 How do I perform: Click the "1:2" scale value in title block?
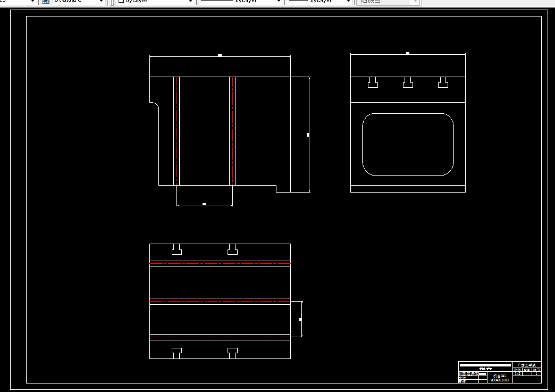coord(517,373)
